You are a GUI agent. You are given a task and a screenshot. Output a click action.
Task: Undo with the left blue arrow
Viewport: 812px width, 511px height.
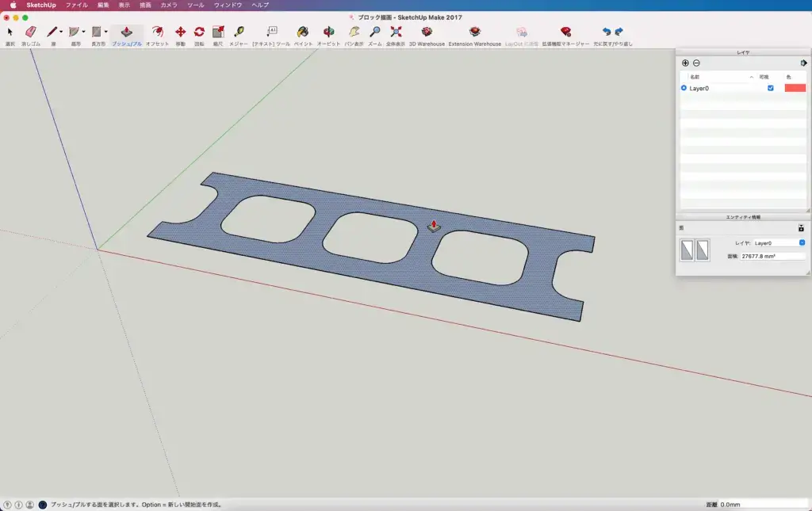point(607,32)
